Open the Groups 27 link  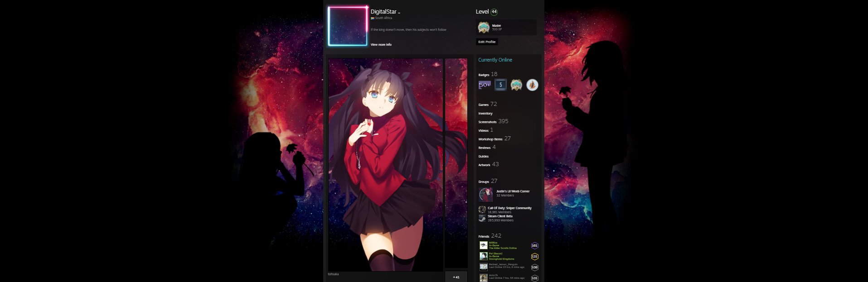click(488, 181)
